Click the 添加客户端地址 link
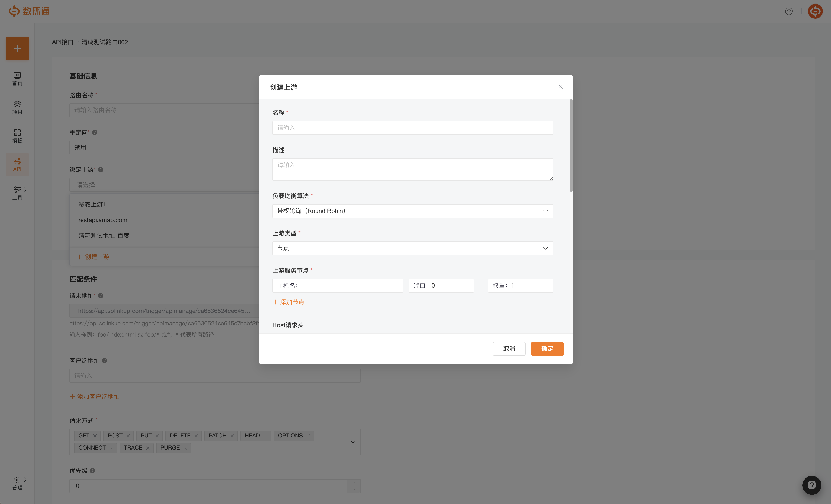 coord(95,397)
